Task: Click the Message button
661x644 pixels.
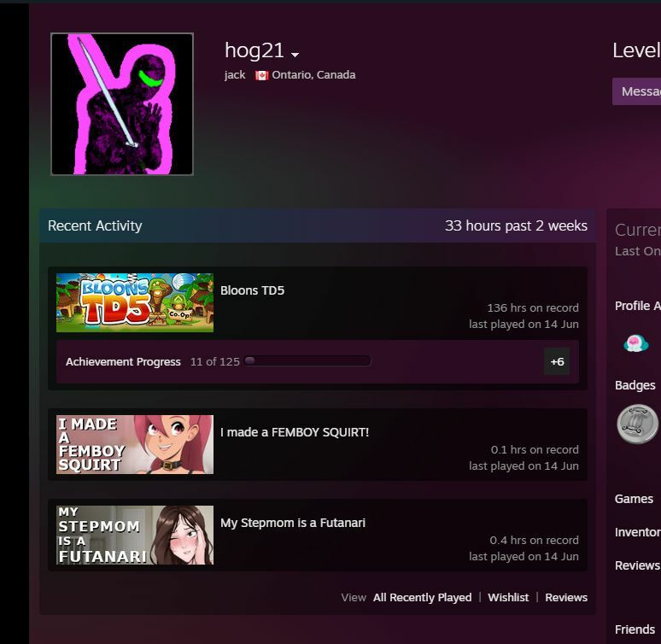Action: point(636,91)
